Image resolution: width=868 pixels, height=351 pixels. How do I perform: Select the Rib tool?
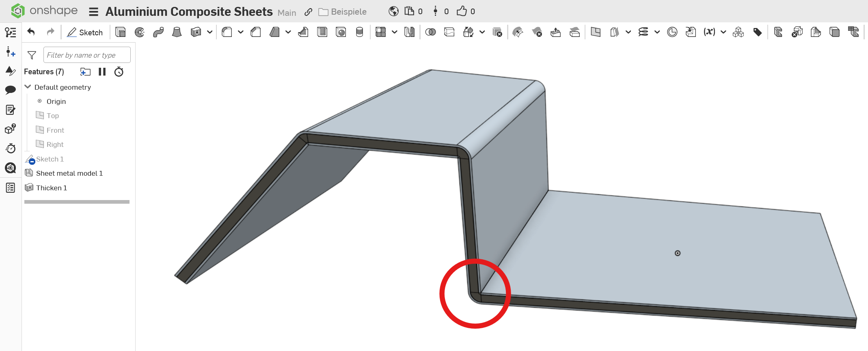point(303,32)
